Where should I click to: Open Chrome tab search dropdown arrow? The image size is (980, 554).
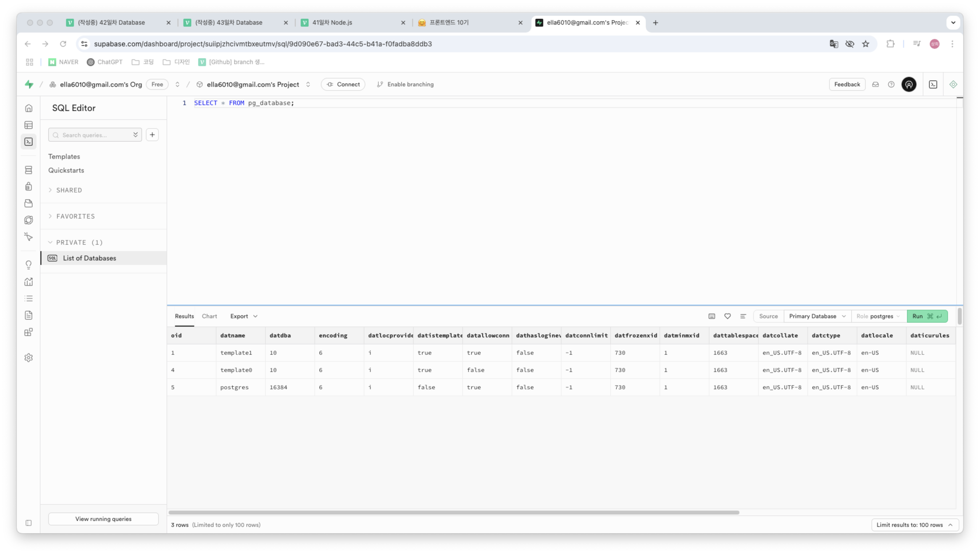[953, 22]
